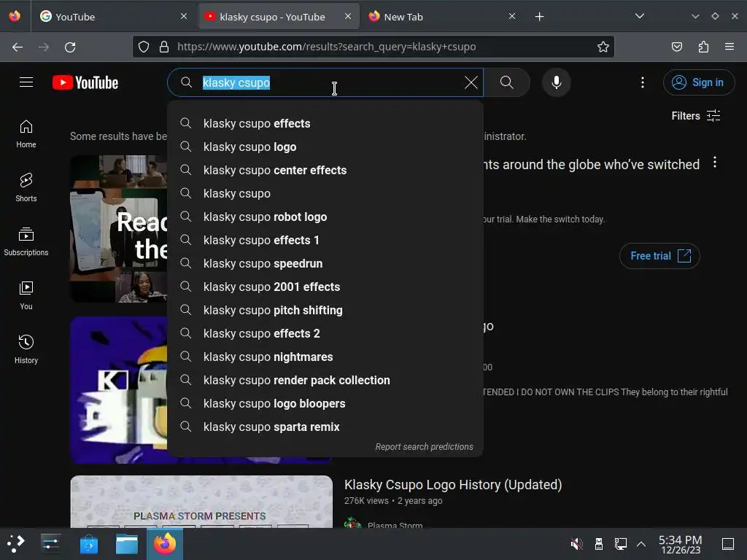Open Subscriptions in the sidebar
This screenshot has width=747, height=560.
26,242
